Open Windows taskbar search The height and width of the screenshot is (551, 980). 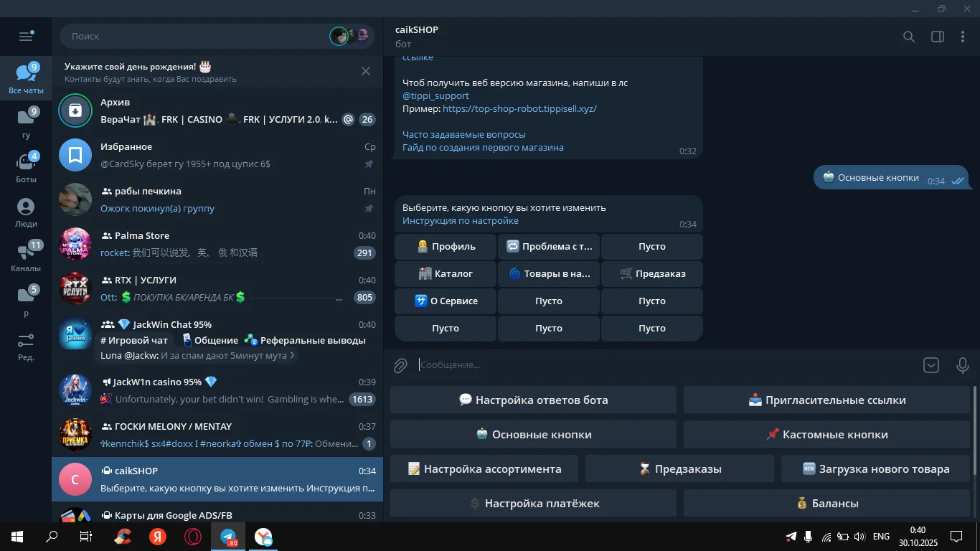click(x=52, y=537)
